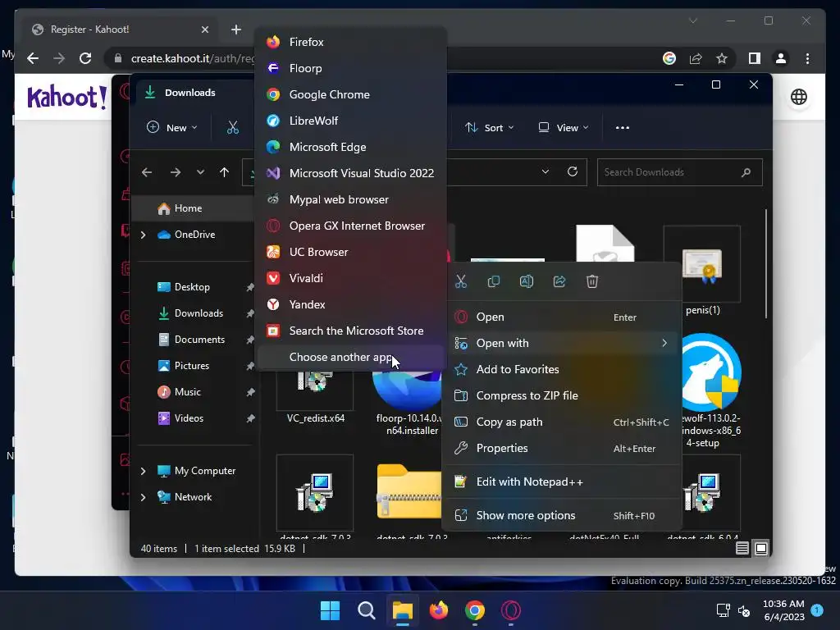Click Copy as path
The width and height of the screenshot is (840, 630).
pyautogui.click(x=562, y=422)
